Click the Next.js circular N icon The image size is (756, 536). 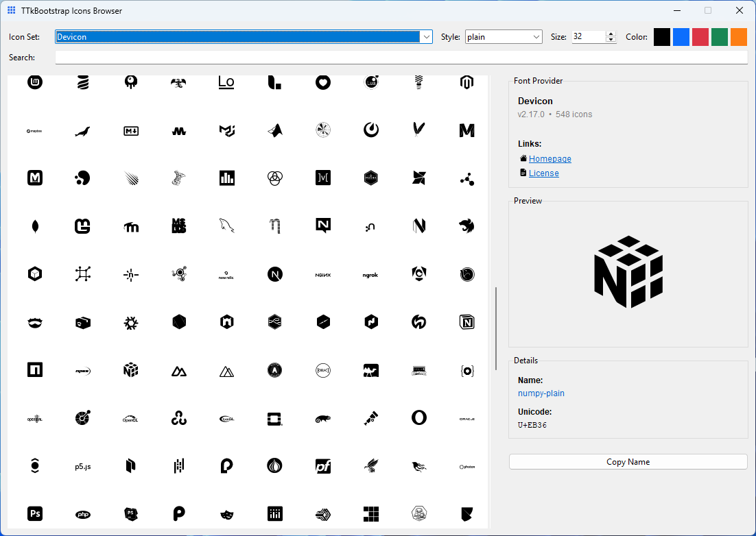(x=274, y=273)
